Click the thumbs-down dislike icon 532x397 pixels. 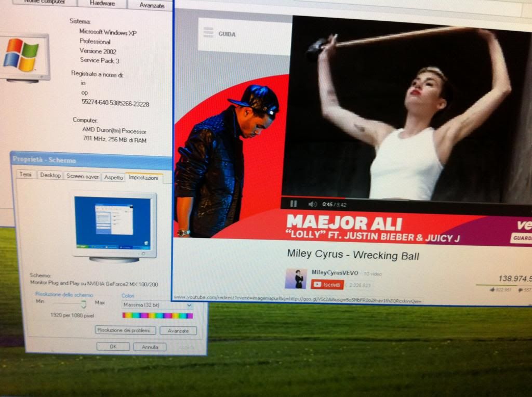tap(520, 290)
